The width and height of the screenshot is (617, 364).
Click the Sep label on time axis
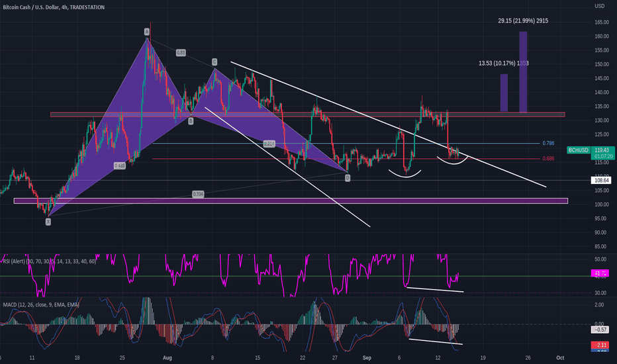click(x=367, y=357)
